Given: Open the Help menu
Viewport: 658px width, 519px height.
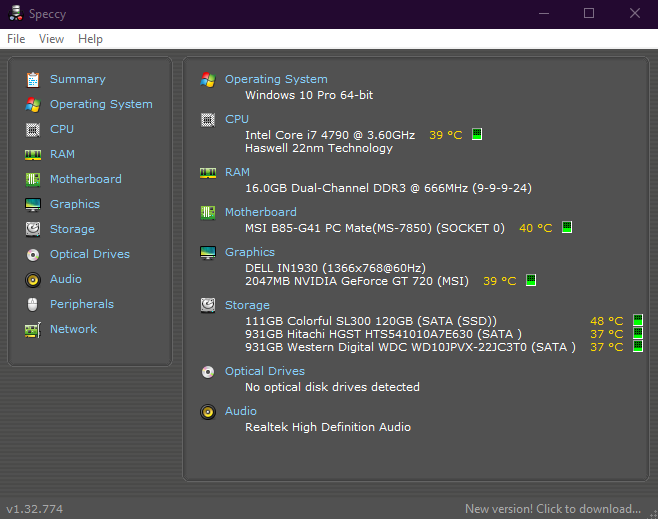Looking at the screenshot, I should click(x=90, y=39).
